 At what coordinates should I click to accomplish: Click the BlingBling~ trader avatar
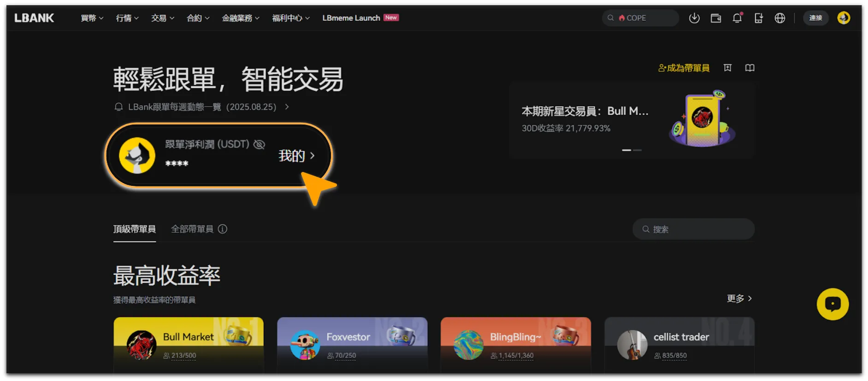tap(469, 345)
